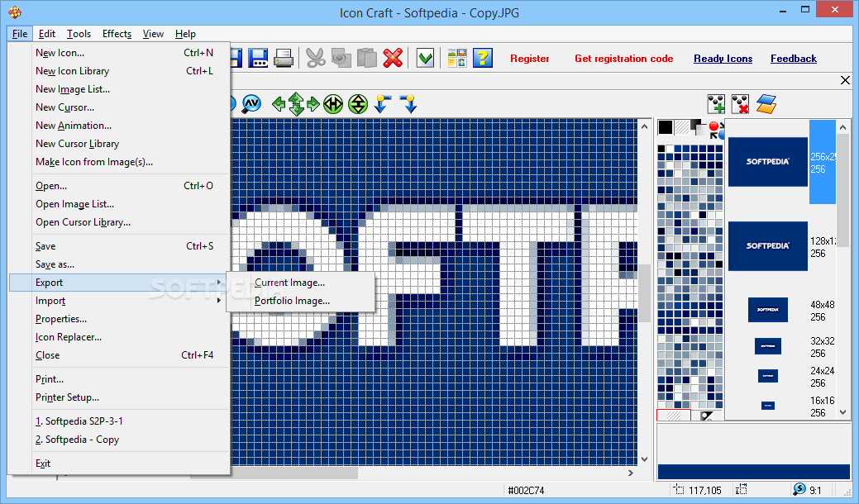Screen dimensions: 859x504
Task: Click the green checkmark icon
Action: pyautogui.click(x=425, y=58)
